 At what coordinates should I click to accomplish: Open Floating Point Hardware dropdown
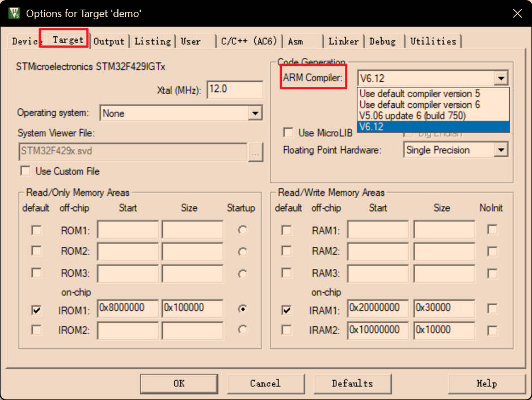point(500,150)
